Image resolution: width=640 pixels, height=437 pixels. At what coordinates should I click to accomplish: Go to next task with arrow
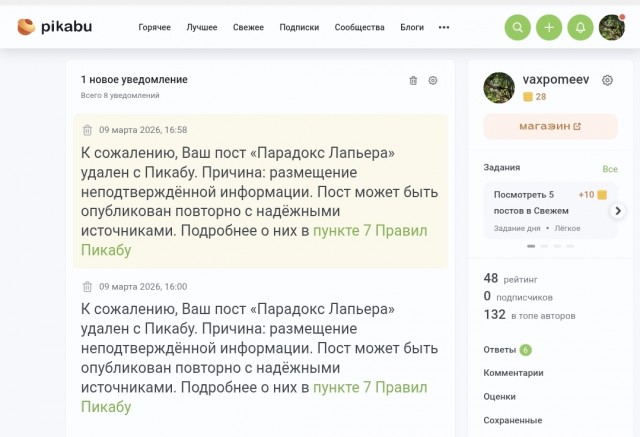[x=618, y=210]
